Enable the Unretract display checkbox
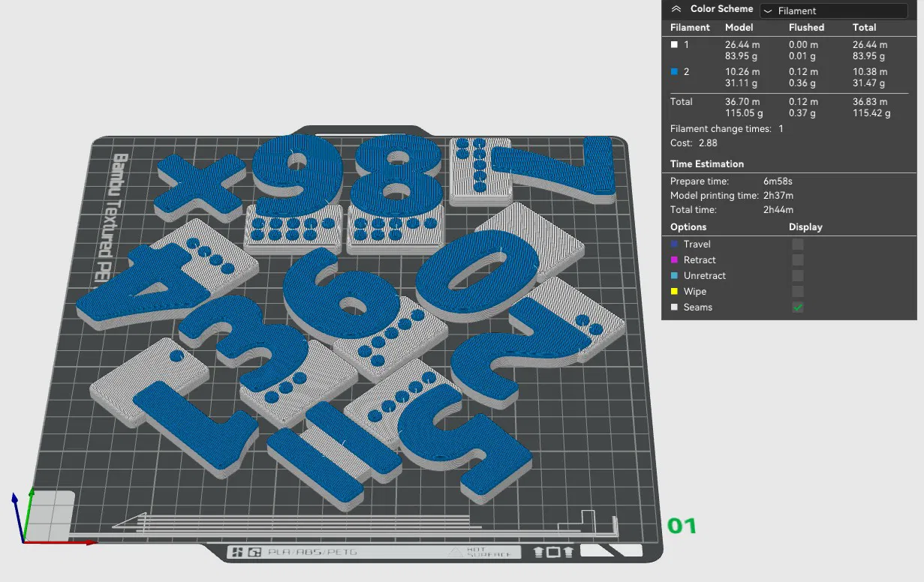The height and width of the screenshot is (582, 924). (x=798, y=276)
